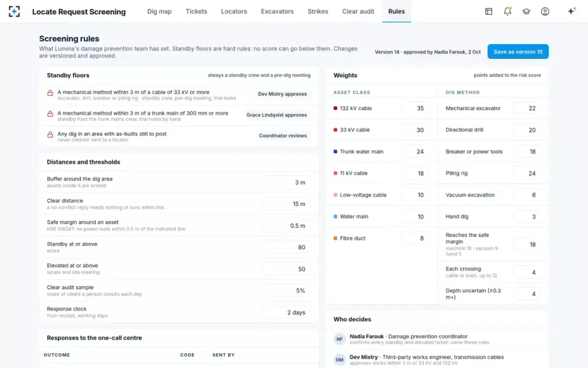This screenshot has width=588, height=368.
Task: Open the Clear audit tab
Action: coord(358,11)
